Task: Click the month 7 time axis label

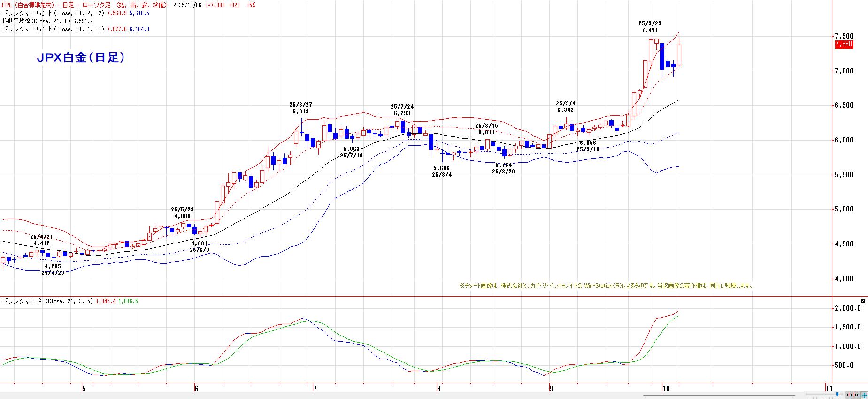Action: coord(315,388)
